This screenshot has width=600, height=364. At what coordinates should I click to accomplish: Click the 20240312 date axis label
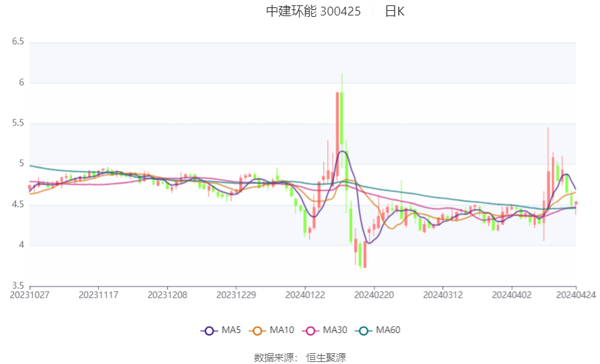[x=443, y=295]
